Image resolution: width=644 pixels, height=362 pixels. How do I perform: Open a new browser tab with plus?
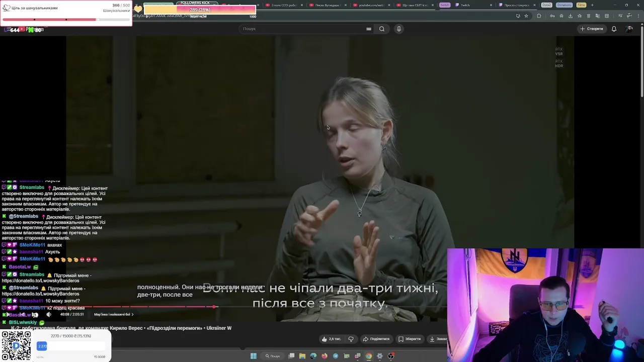click(592, 5)
